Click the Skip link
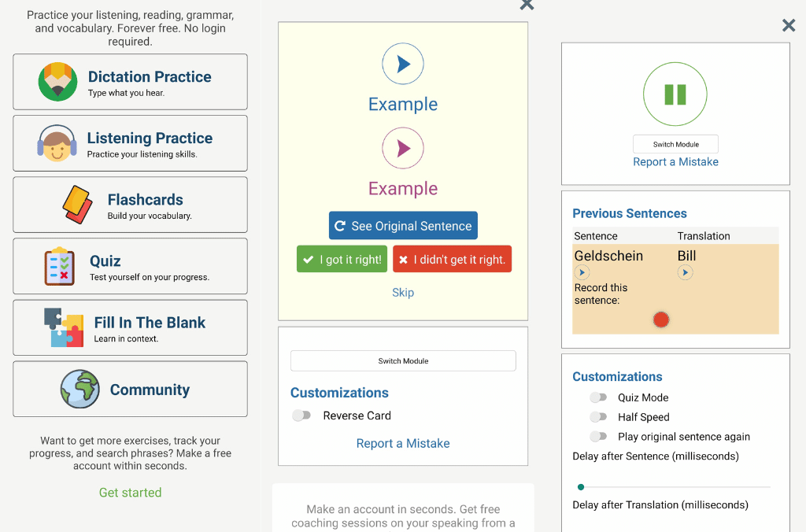 pos(403,293)
